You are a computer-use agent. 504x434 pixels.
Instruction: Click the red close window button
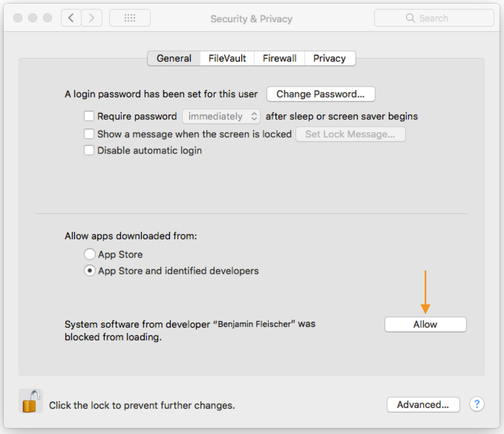(x=18, y=18)
